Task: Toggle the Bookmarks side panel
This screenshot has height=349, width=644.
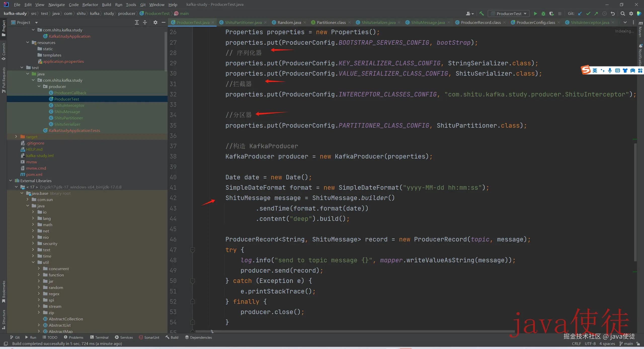Action: click(x=4, y=291)
